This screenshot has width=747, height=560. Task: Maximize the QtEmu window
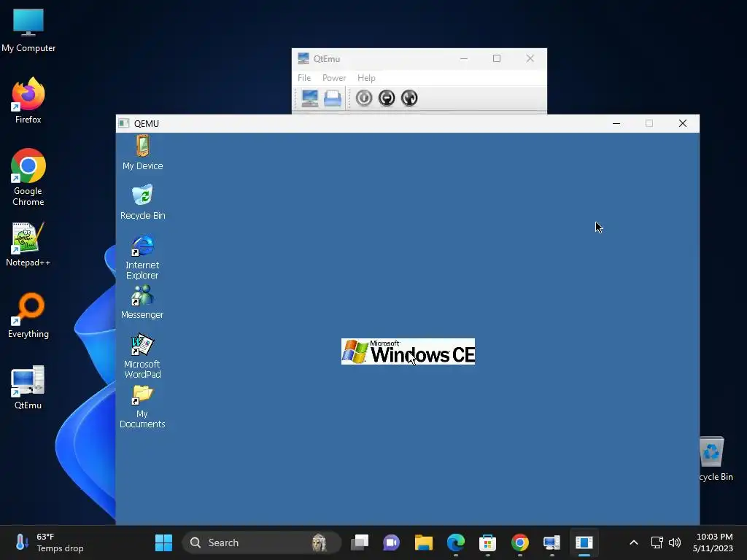[496, 58]
